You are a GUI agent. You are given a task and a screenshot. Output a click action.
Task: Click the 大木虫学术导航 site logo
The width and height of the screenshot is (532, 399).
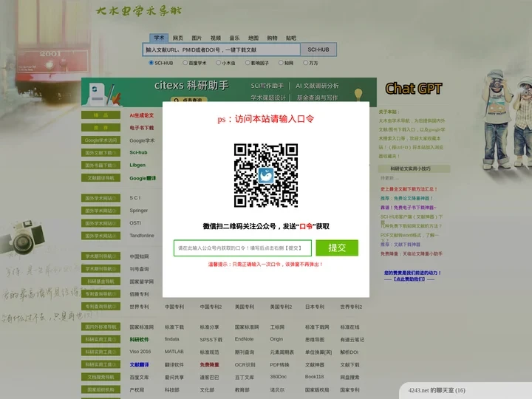pos(139,11)
